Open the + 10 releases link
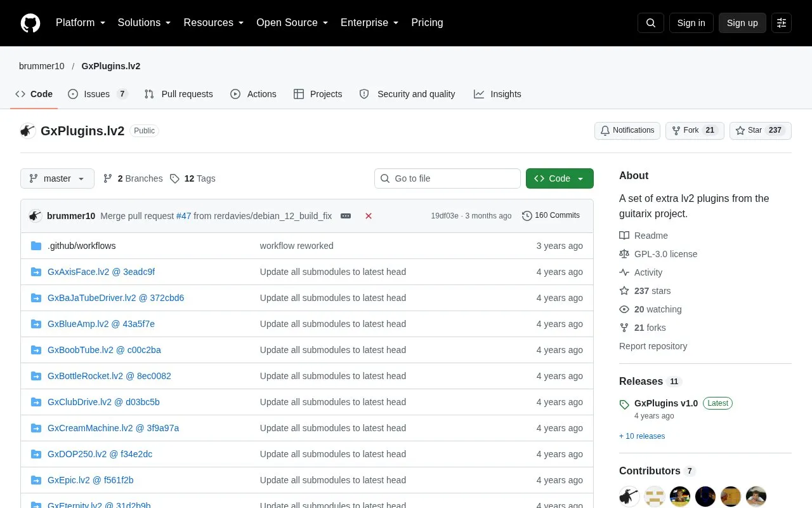This screenshot has height=508, width=812. tap(642, 436)
